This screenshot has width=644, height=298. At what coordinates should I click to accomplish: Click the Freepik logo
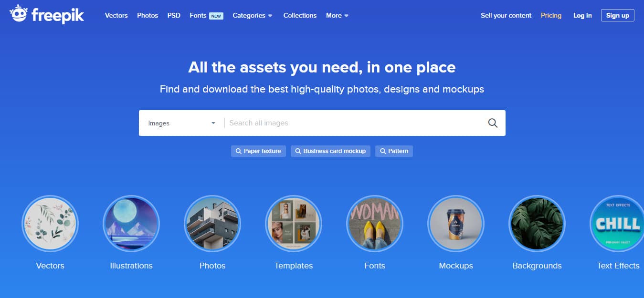point(47,14)
